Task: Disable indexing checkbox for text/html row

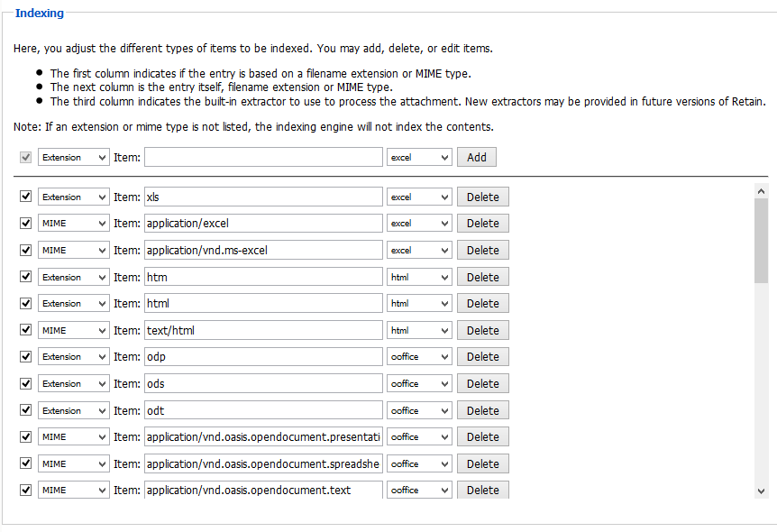Action: 25,330
